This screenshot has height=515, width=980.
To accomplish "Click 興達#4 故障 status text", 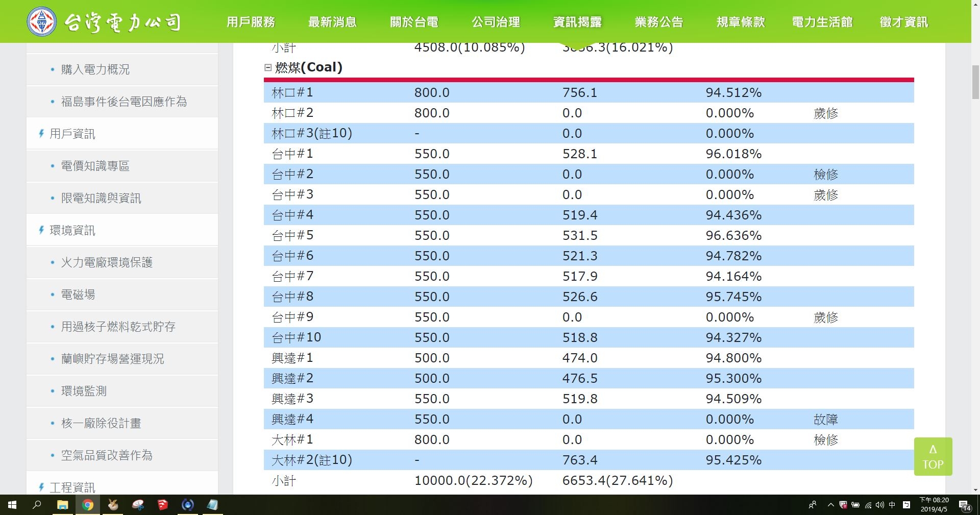I will click(826, 419).
